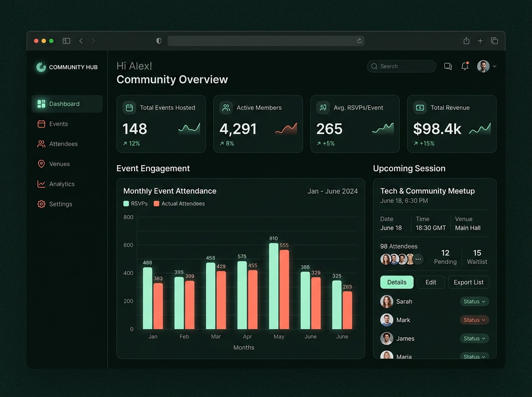Click the RSVPs legend color swatch
Screen dimensions: 532x397
click(126, 204)
